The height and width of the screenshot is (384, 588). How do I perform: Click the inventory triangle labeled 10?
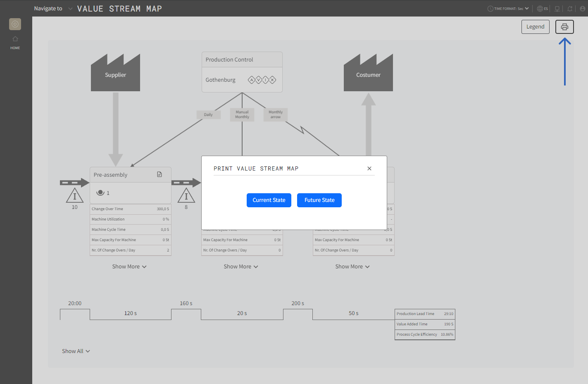pyautogui.click(x=75, y=196)
